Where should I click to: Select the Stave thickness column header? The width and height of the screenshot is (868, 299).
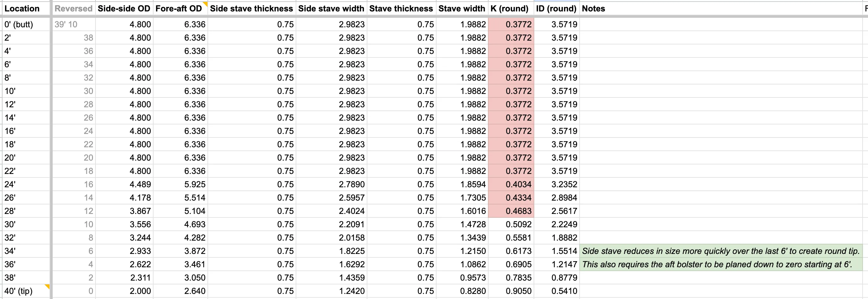click(401, 9)
